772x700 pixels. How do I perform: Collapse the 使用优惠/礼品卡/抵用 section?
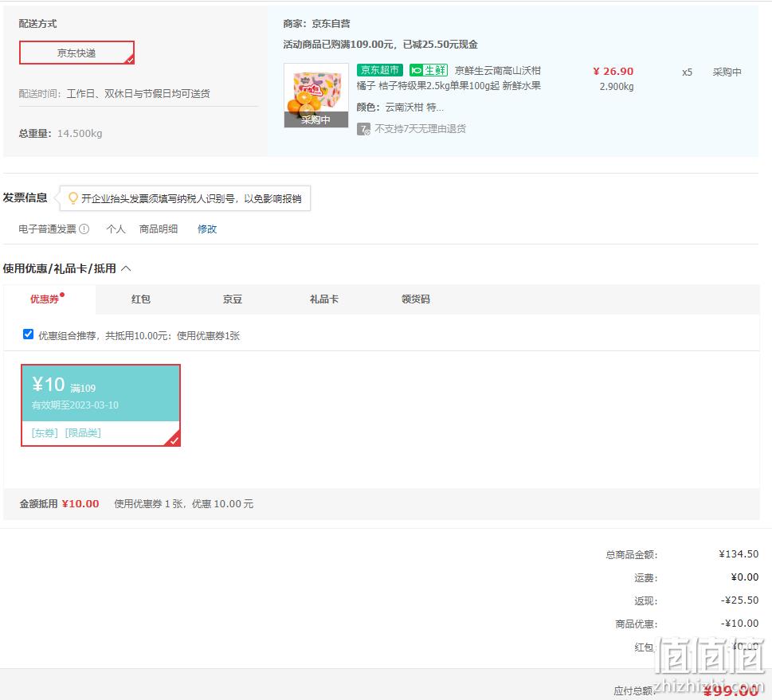(x=126, y=268)
